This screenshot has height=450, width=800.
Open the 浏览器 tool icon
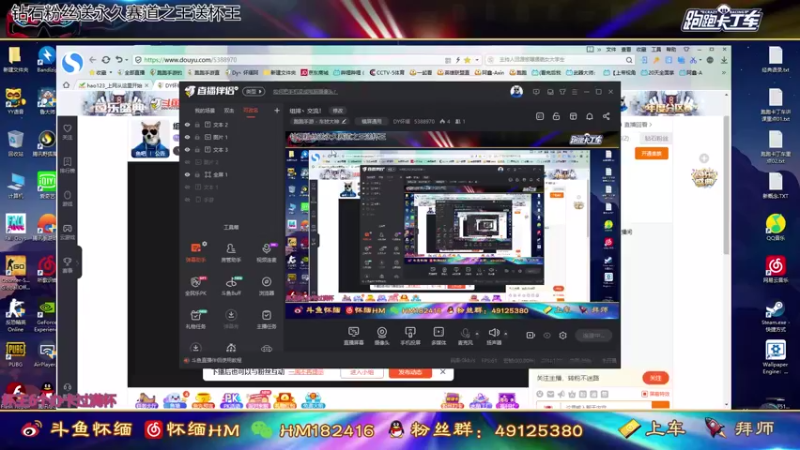(266, 286)
